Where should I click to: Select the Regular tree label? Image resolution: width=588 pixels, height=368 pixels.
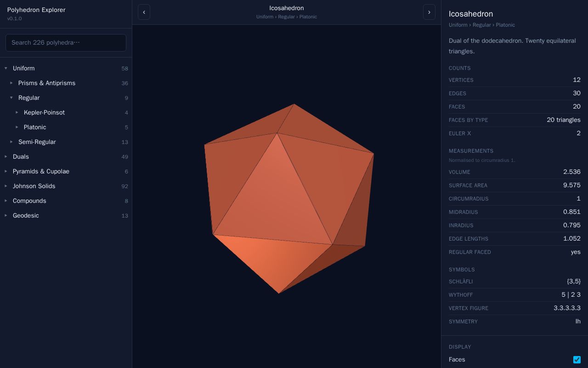point(29,98)
